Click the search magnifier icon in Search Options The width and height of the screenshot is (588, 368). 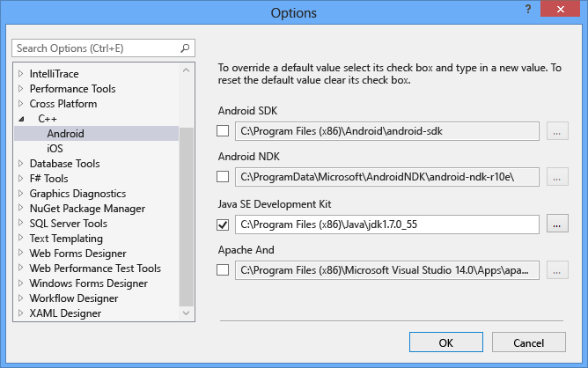coord(185,48)
